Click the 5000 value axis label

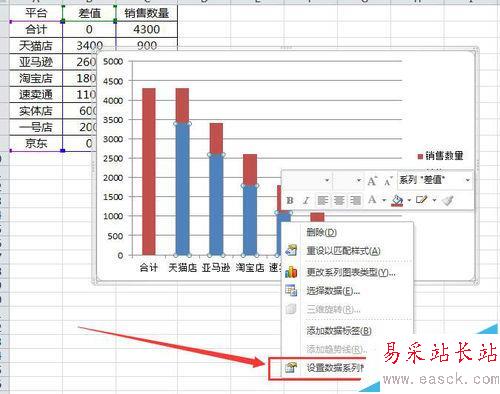[113, 61]
